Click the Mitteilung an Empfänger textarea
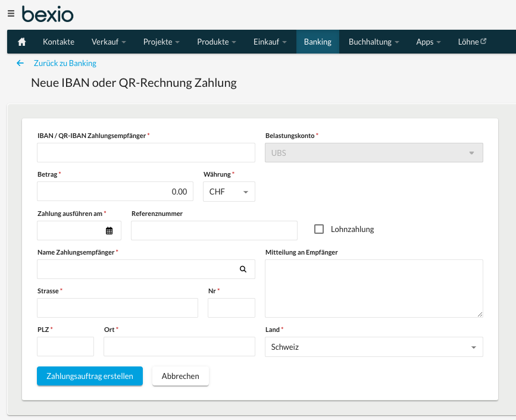 click(374, 289)
